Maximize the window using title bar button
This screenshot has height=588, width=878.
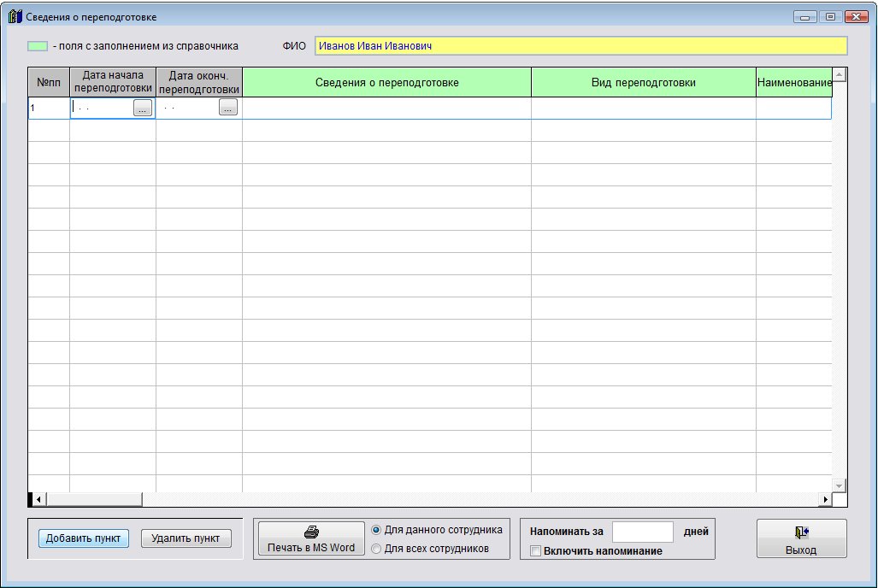(x=830, y=16)
